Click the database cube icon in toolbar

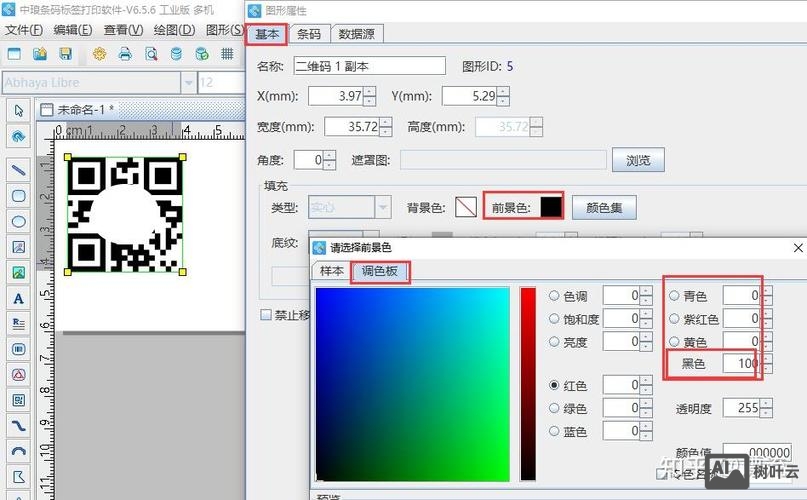[x=202, y=54]
